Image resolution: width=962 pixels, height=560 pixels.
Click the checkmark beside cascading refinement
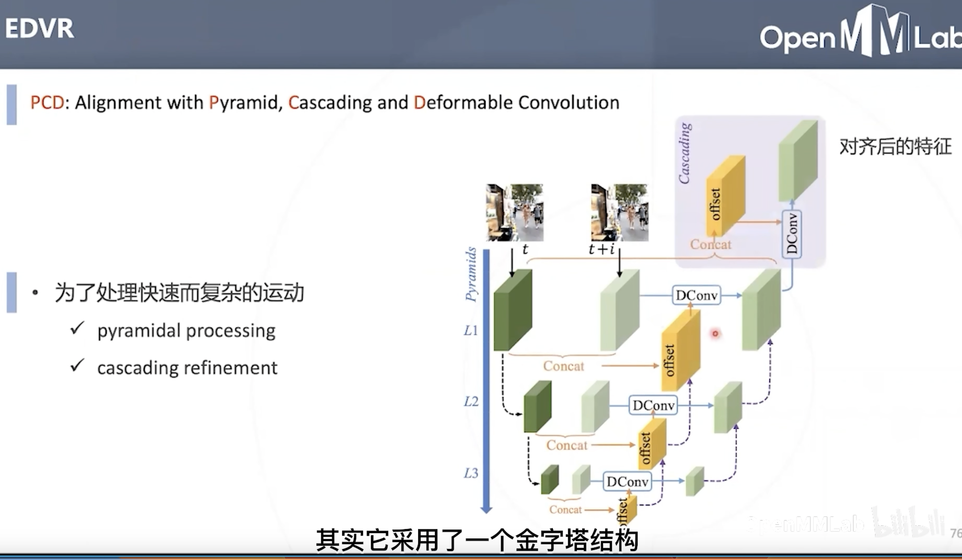(x=77, y=365)
